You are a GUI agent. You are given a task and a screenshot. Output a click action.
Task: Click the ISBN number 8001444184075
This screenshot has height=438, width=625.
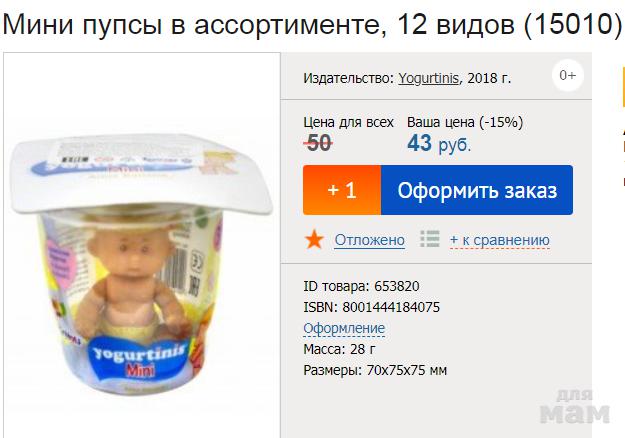391,307
